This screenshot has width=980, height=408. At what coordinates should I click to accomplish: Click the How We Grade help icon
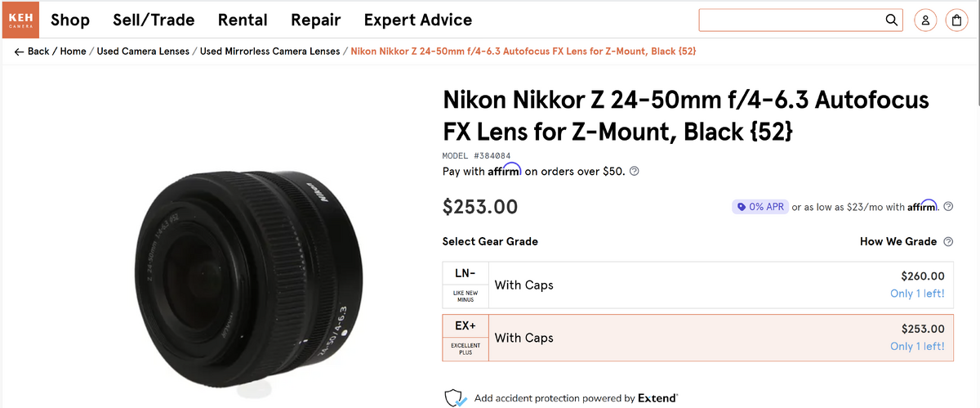point(948,242)
